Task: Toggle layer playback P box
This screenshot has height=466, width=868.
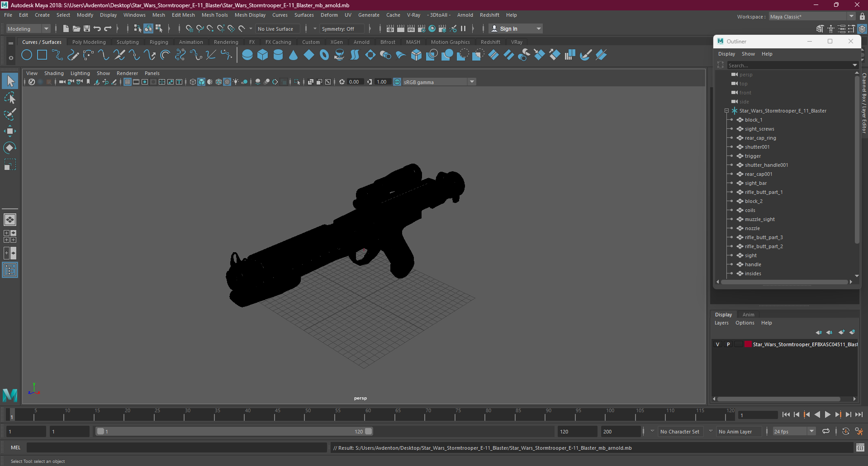Action: pos(728,344)
